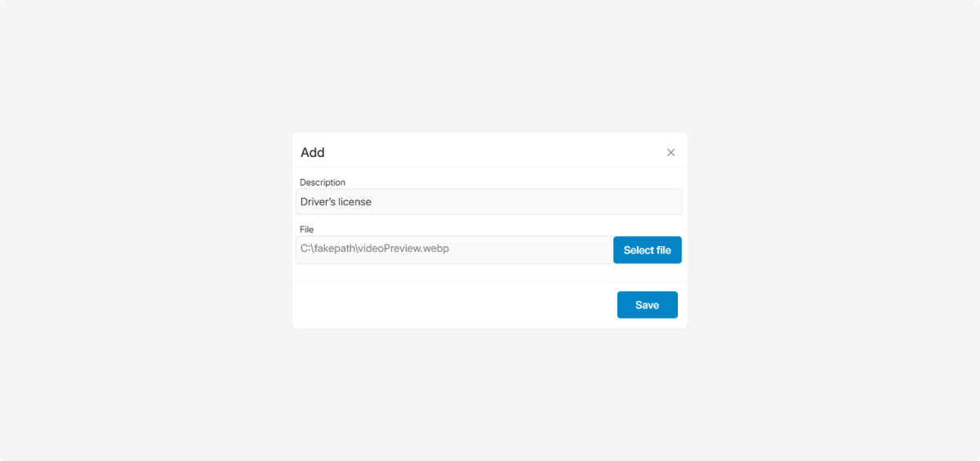Dismiss the dialog using the X icon
The height and width of the screenshot is (461, 980).
click(x=670, y=153)
